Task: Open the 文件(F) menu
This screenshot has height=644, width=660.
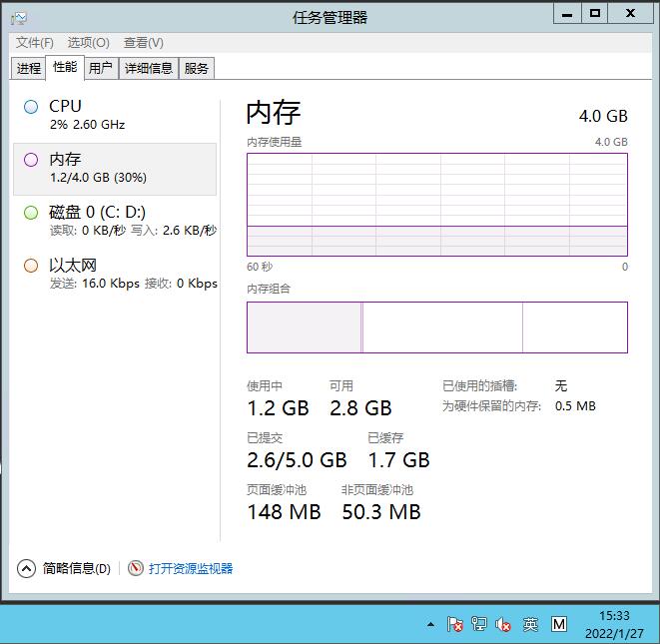Action: pyautogui.click(x=35, y=43)
